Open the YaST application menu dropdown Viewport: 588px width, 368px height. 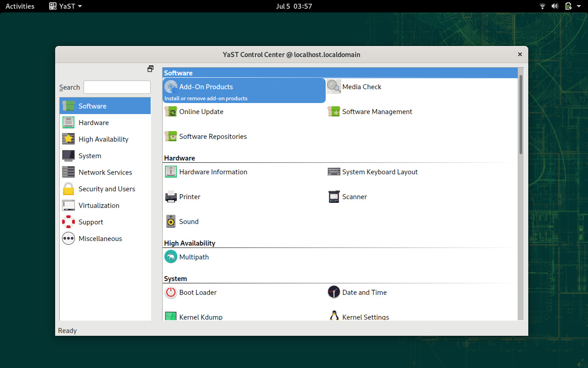(x=66, y=6)
